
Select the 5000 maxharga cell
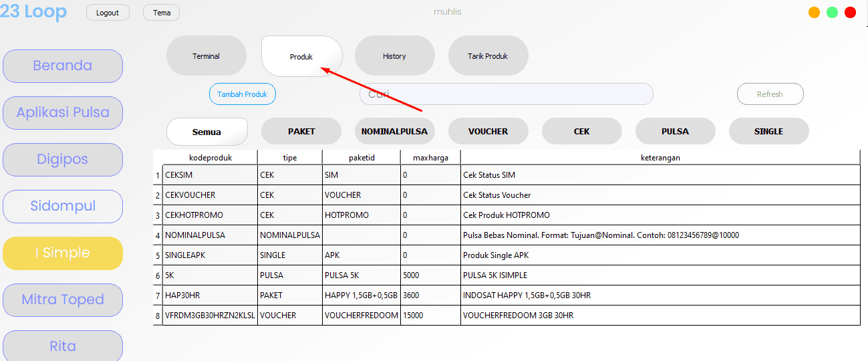pyautogui.click(x=430, y=275)
